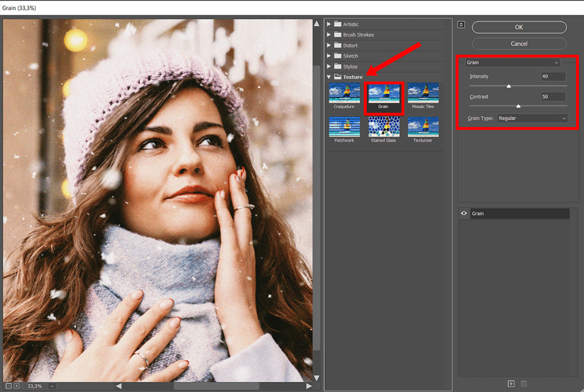Click the Texture category label
584x392 pixels.
tap(352, 77)
